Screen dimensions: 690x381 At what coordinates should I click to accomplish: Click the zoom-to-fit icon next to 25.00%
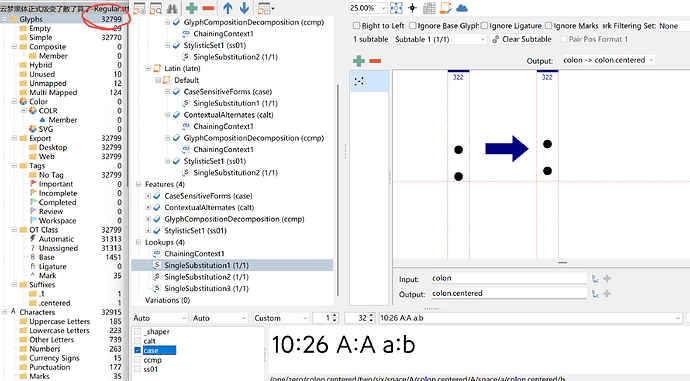396,8
